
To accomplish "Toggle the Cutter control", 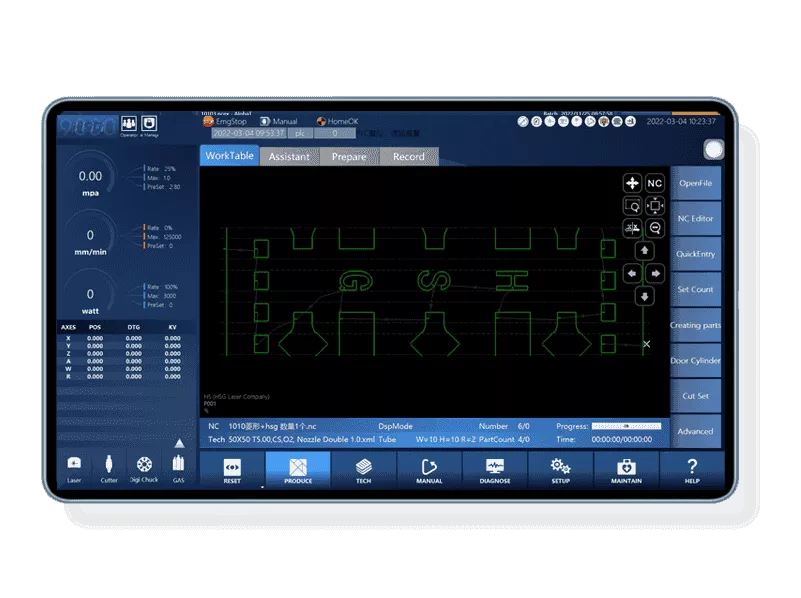I will coord(109,467).
